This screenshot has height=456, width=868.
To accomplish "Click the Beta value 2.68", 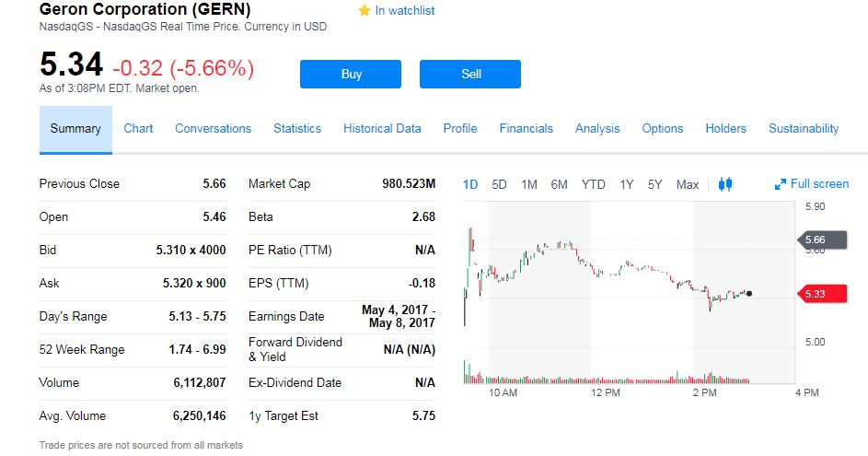I will [423, 217].
